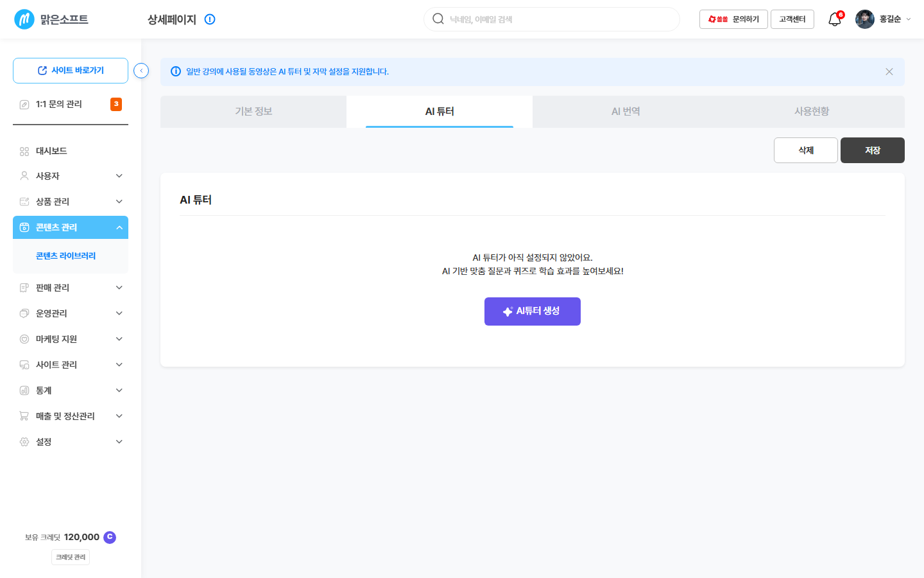Image resolution: width=924 pixels, height=578 pixels.
Task: Click the 맑은소프트 logo icon
Action: (24, 19)
